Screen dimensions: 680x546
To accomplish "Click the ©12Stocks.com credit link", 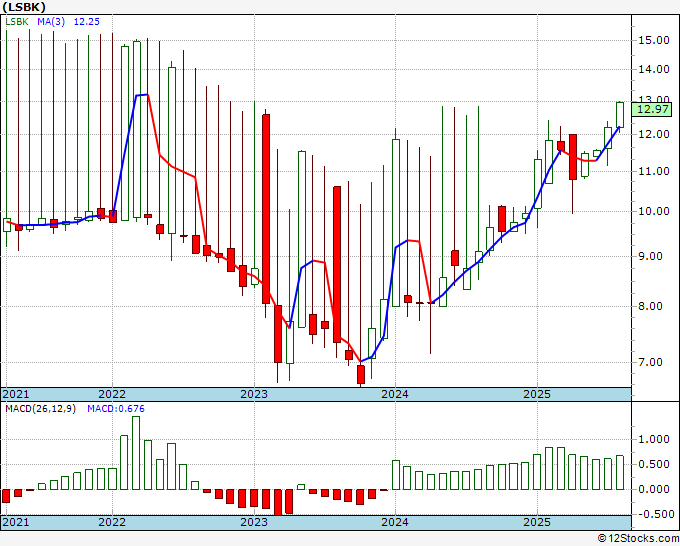I will [x=638, y=539].
